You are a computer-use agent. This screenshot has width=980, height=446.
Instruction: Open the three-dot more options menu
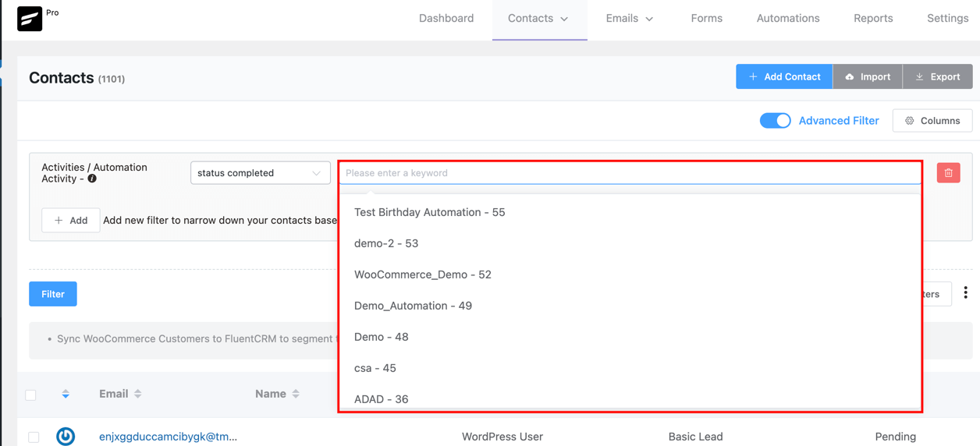[x=965, y=293]
